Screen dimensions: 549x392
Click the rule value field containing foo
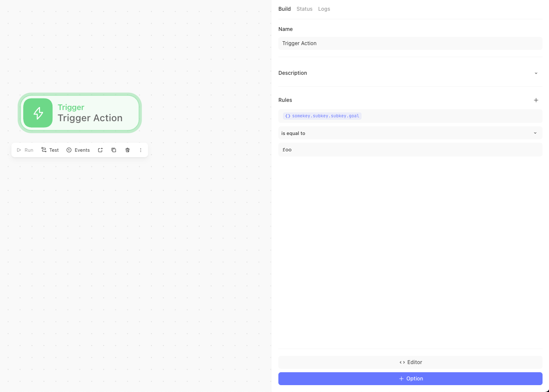410,150
